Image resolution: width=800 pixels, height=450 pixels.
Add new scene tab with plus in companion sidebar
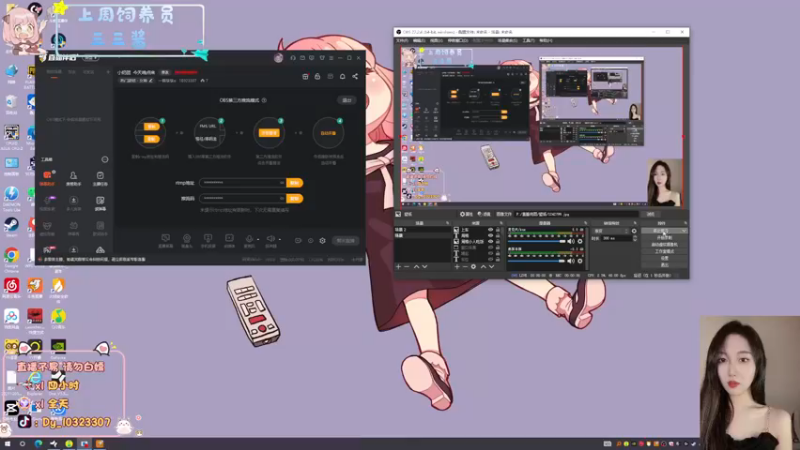point(108,72)
